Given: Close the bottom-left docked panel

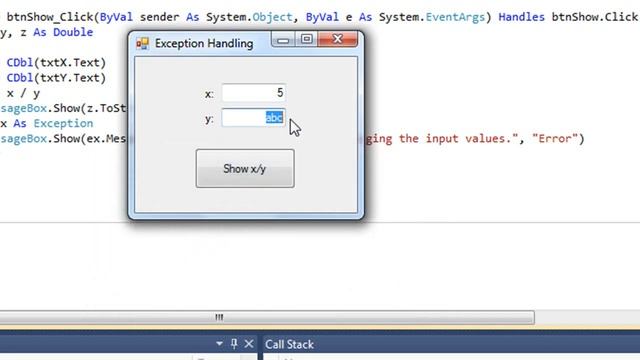Looking at the screenshot, I should [x=249, y=344].
